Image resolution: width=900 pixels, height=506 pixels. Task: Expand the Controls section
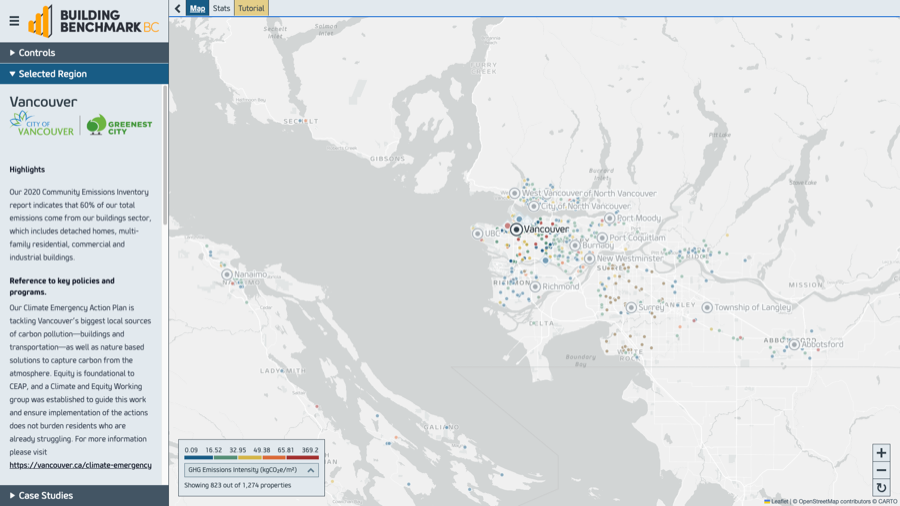[x=84, y=53]
